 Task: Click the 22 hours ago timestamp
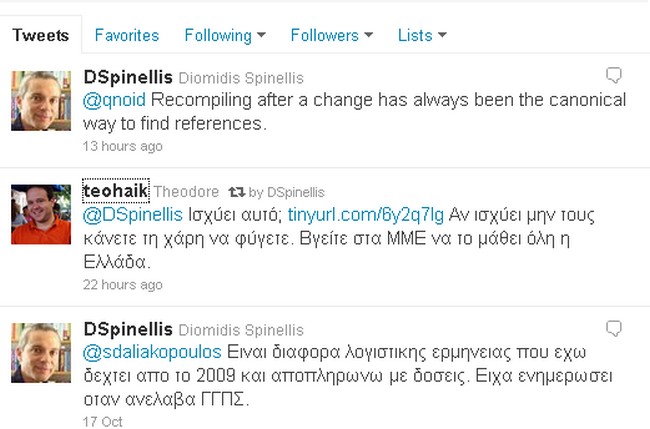pyautogui.click(x=122, y=285)
